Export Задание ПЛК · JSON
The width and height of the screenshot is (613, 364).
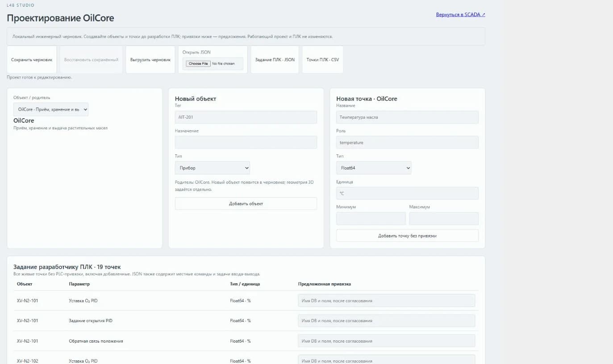275,60
